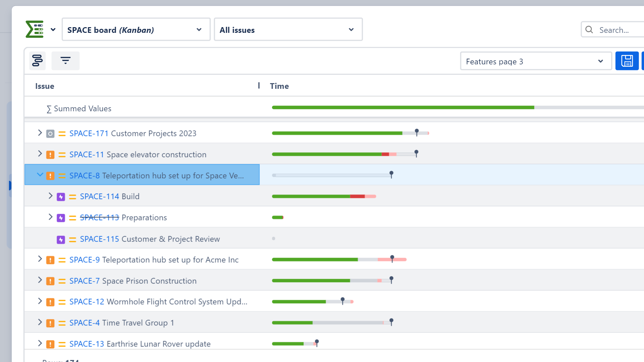Click the search magnifier icon
Screen dimensions: 644x362
[589, 30]
